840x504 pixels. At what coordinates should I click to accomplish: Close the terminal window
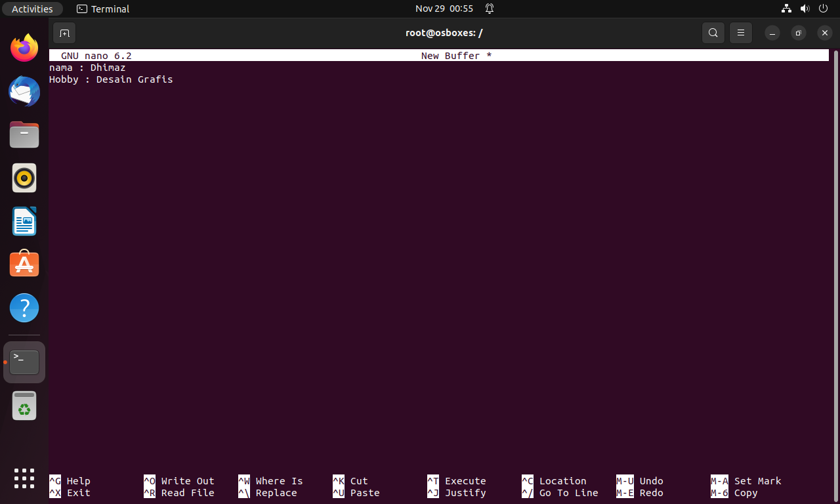pos(824,33)
